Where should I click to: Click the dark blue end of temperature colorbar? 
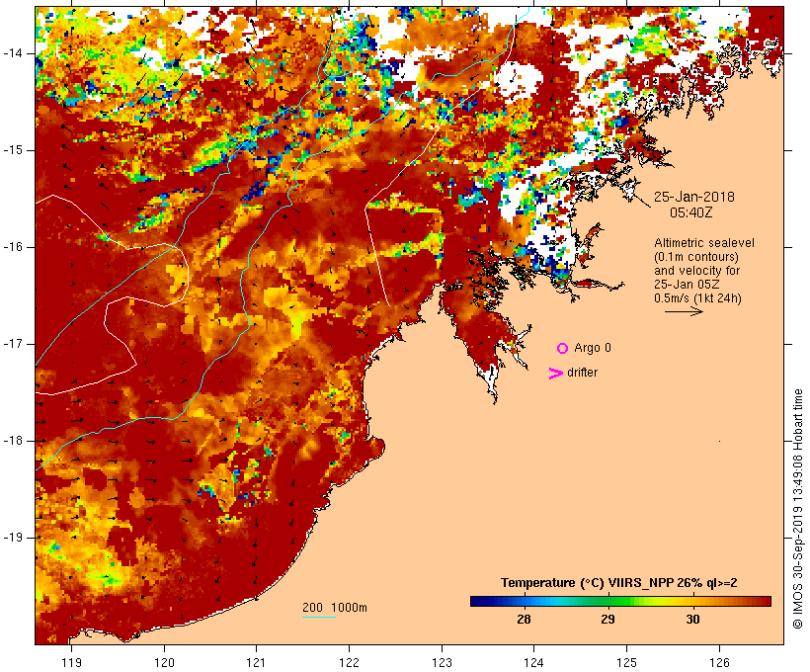coord(478,601)
